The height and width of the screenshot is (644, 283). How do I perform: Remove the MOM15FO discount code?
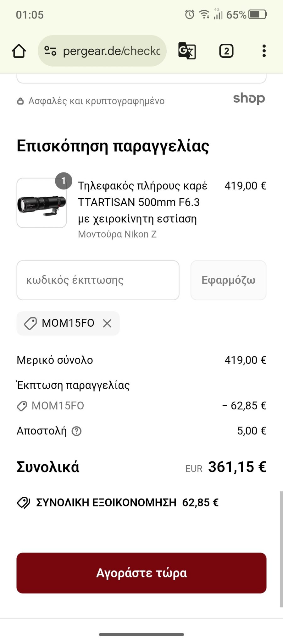107,323
